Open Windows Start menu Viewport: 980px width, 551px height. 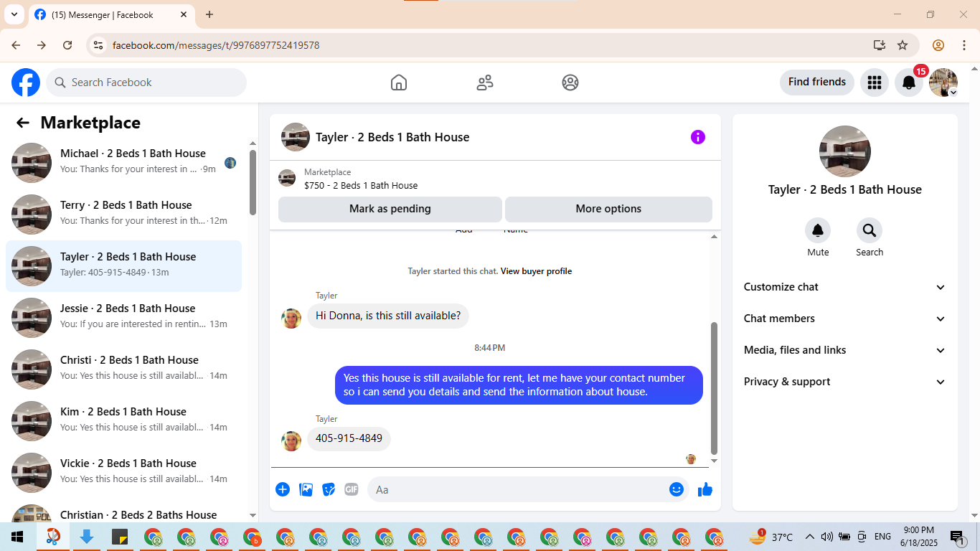pos(17,537)
